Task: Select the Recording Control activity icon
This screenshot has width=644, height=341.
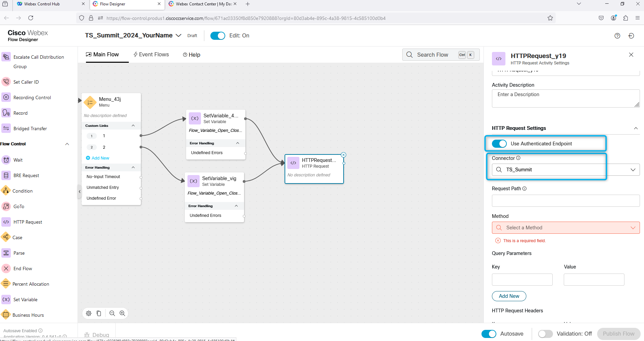Action: (x=6, y=97)
